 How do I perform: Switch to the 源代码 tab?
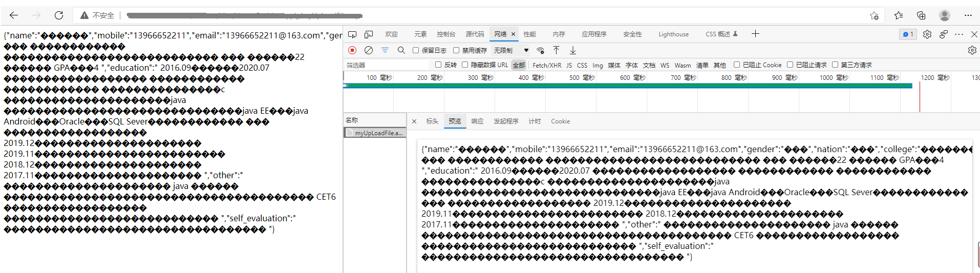pos(475,34)
